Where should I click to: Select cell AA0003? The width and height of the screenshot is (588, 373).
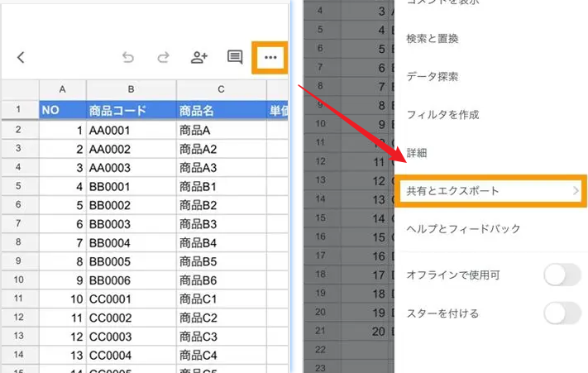click(131, 168)
